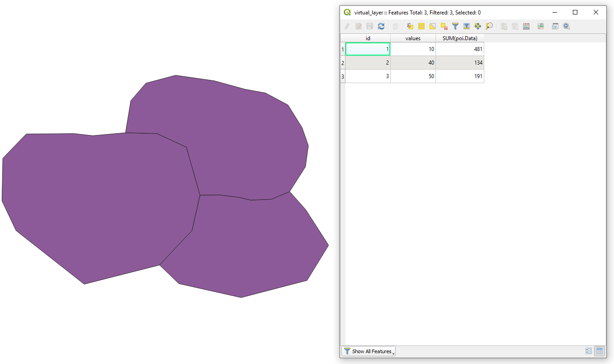Open filter/select features using form
Viewport: 614px width, 364px height.
[x=455, y=26]
